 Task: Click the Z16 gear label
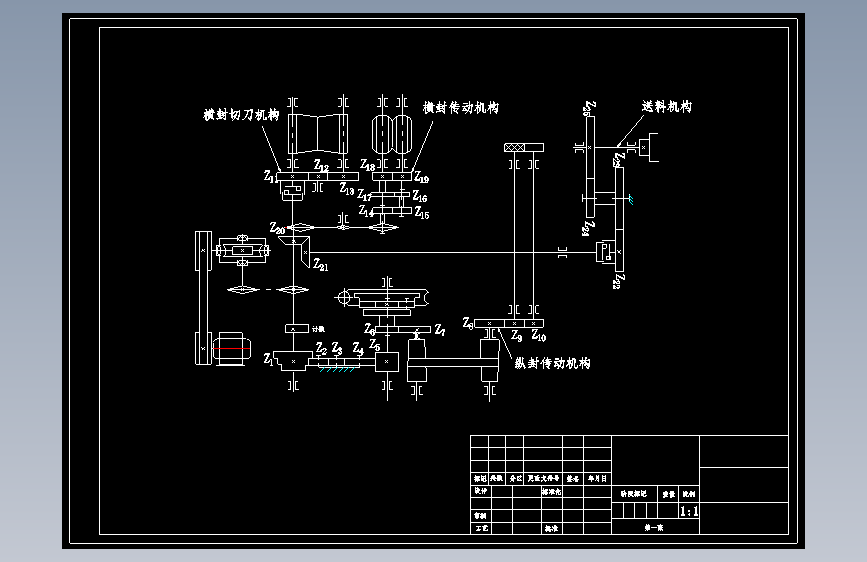420,196
